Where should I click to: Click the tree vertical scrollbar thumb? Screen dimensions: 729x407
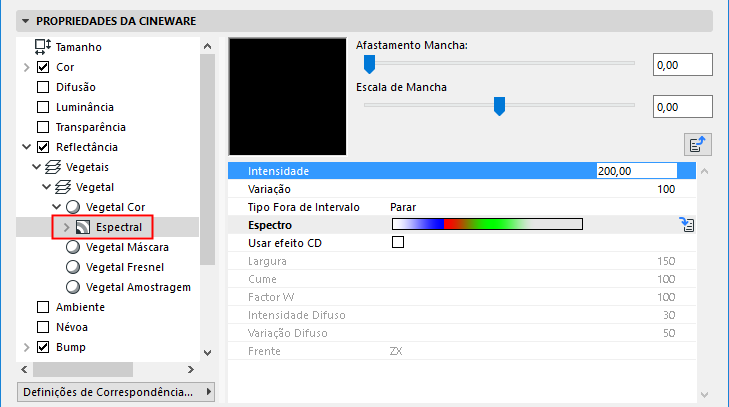(207, 160)
